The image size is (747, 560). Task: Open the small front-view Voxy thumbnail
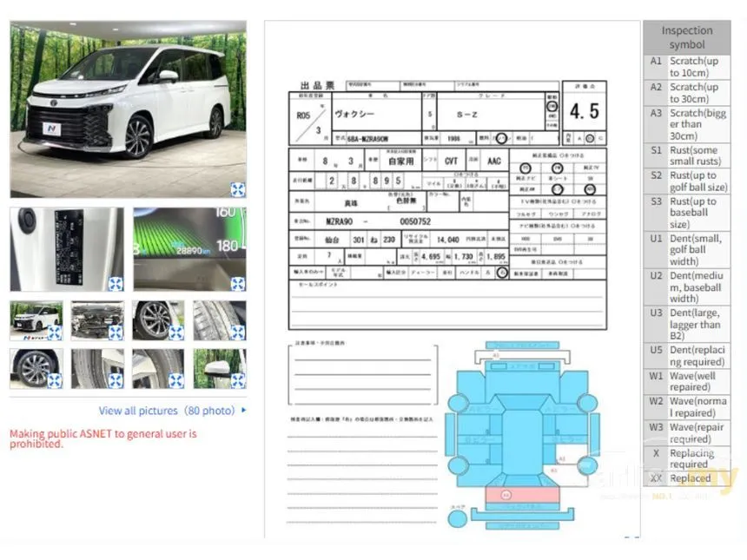click(36, 320)
